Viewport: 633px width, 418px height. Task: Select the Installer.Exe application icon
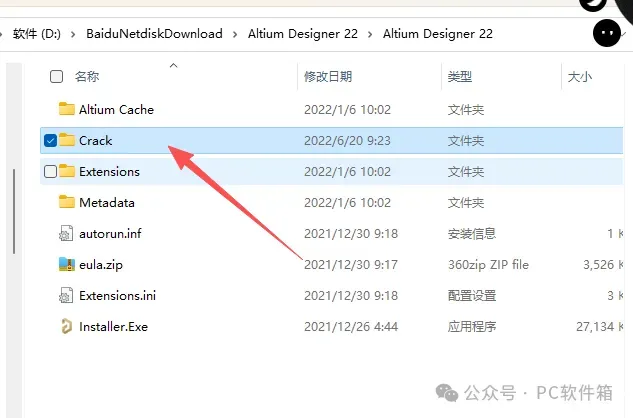tap(66, 326)
